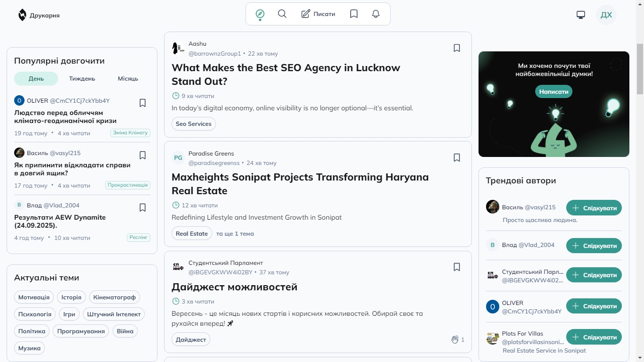Open the Реслінг tag
This screenshot has height=362, width=644.
pos(139,238)
